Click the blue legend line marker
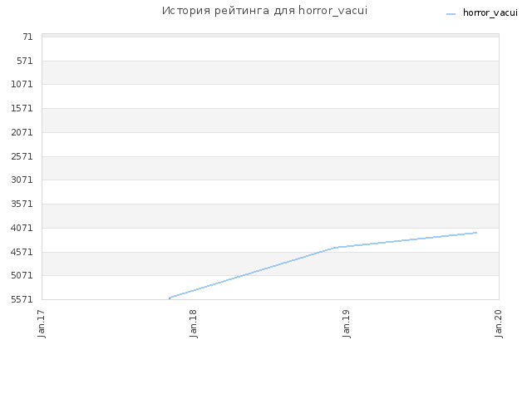Screen dimensions: 532x399 click(x=451, y=14)
